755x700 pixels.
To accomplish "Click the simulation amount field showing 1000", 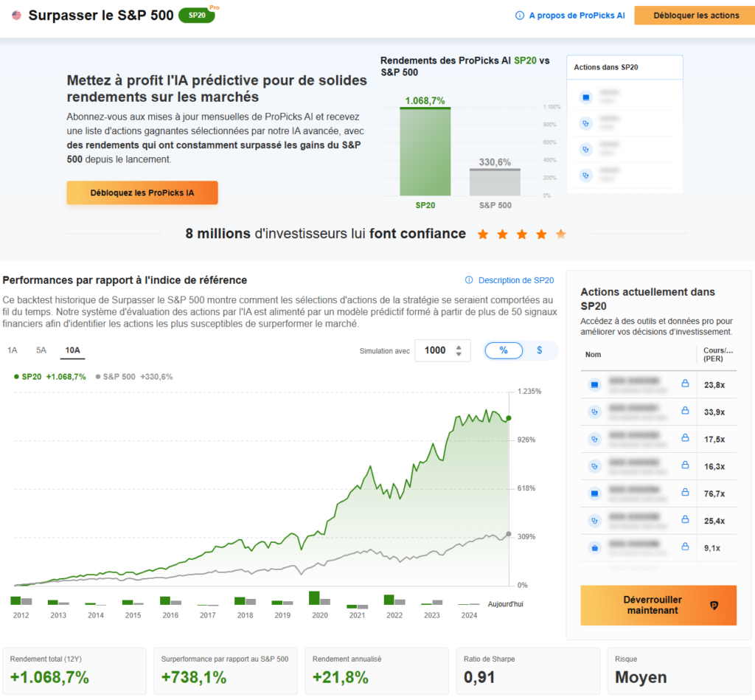I will [x=435, y=350].
